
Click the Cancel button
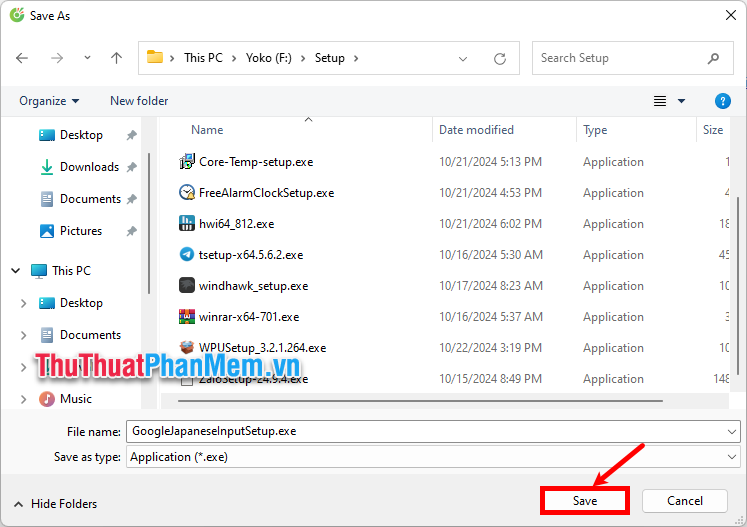[x=685, y=501]
